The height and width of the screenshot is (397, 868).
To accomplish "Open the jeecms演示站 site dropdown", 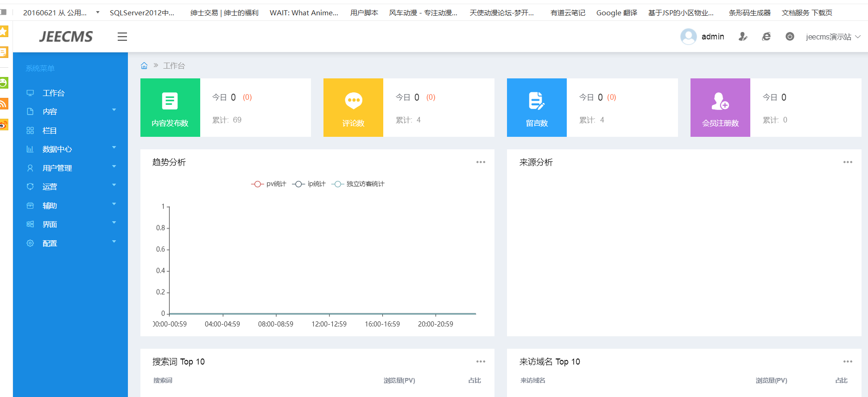I will [x=833, y=37].
